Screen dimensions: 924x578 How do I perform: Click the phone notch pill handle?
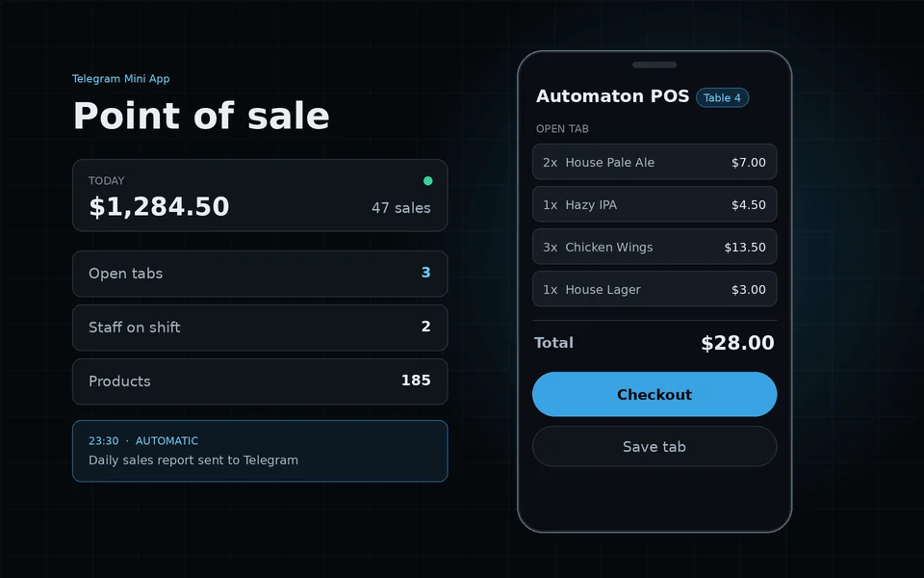tap(654, 65)
